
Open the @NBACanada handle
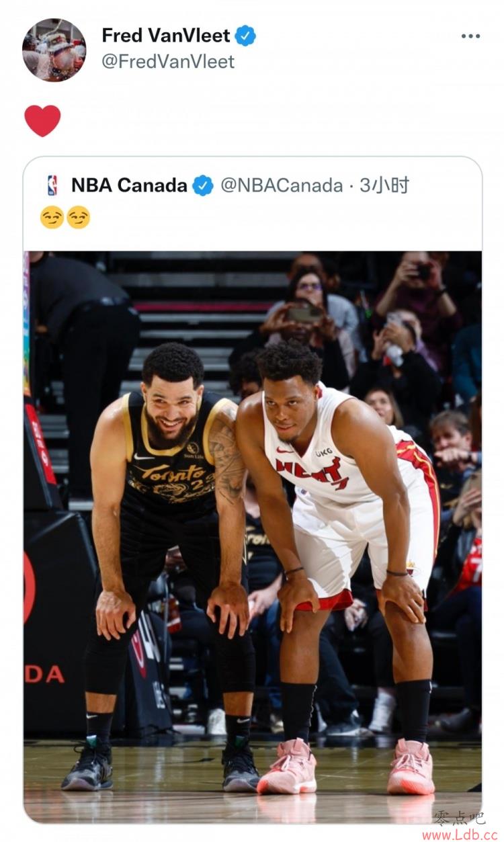pos(282,185)
